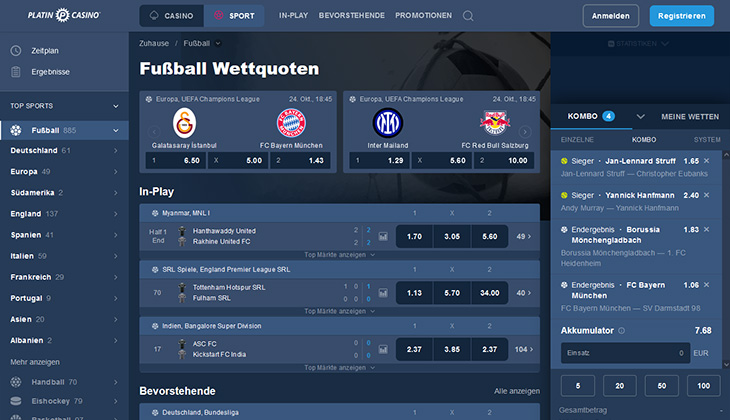The image size is (730, 420).
Task: Click the FC Red Bull Salzburg logo
Action: [x=495, y=123]
